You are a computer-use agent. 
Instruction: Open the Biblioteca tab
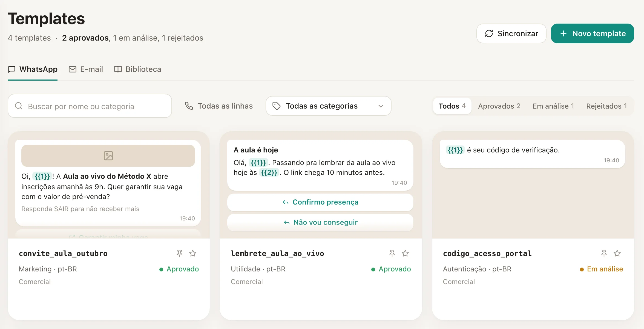click(137, 69)
